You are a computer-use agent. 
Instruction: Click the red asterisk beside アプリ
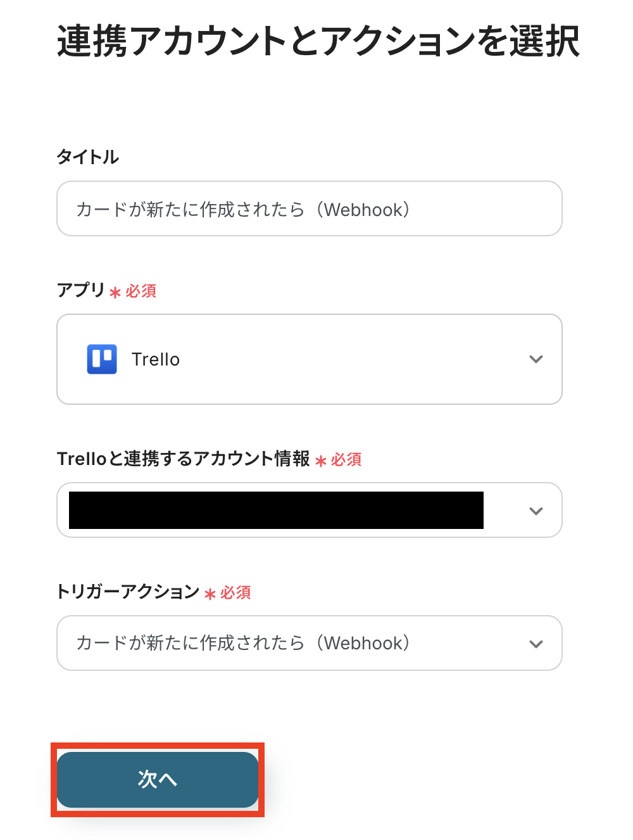coord(115,292)
